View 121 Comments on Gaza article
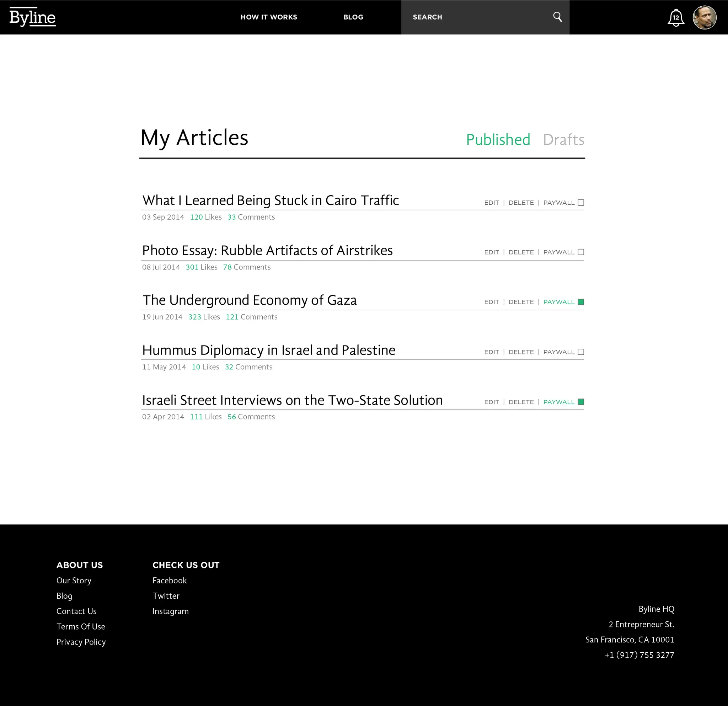Screen dimensions: 728x706 click(251, 317)
